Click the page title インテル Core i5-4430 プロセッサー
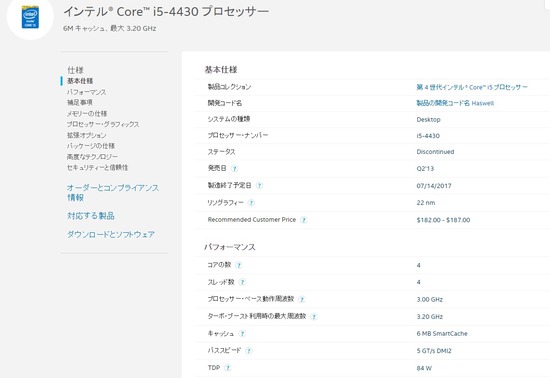This screenshot has height=378, width=550. [166, 12]
